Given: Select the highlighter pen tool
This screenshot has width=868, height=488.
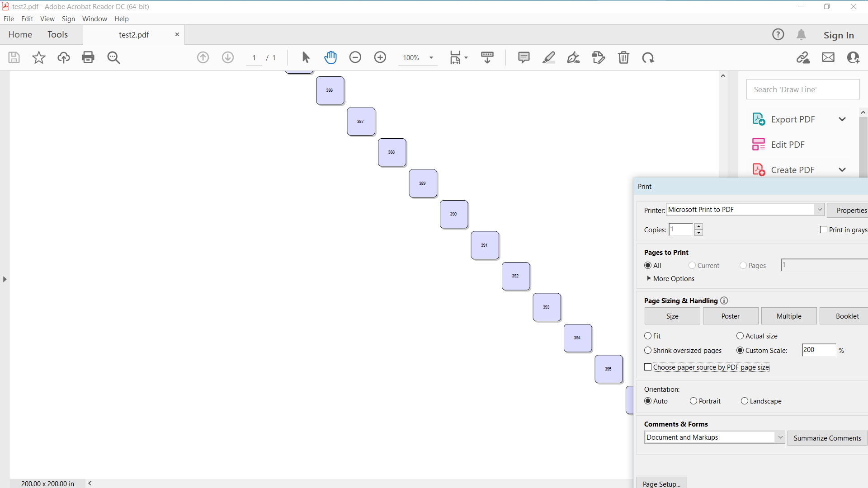Looking at the screenshot, I should click(x=549, y=57).
